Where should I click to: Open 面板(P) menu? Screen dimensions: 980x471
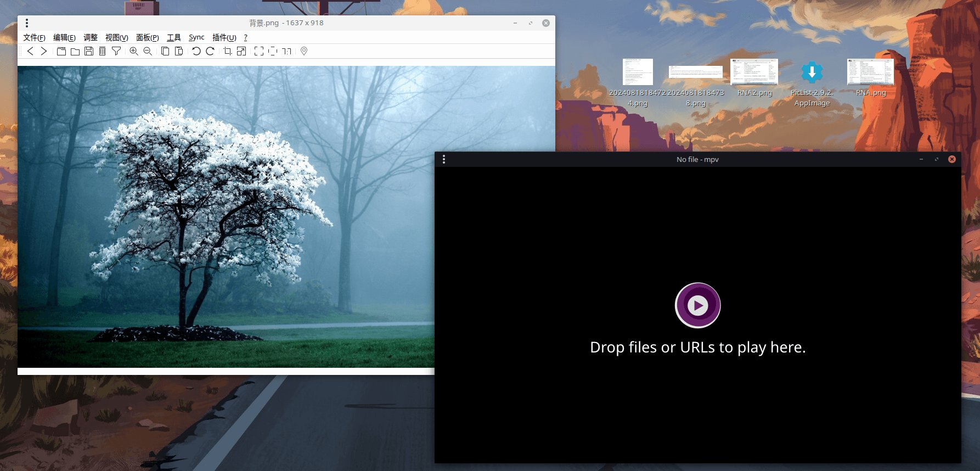click(148, 37)
